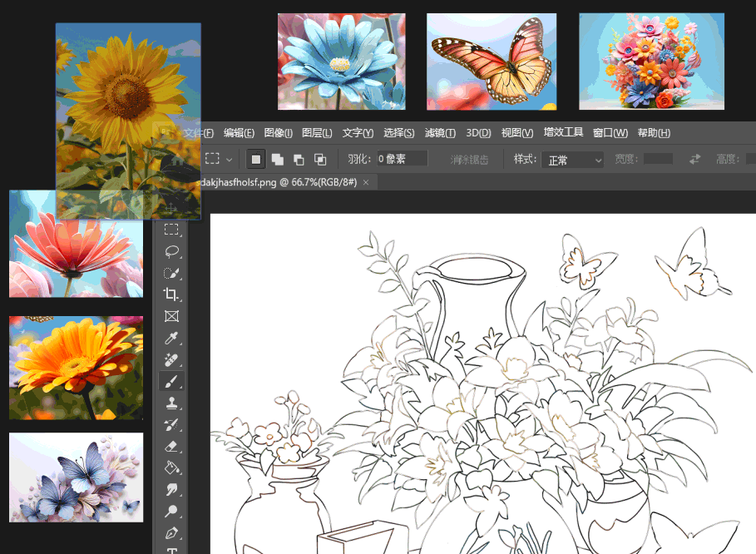Select the Lasso tool
756x554 pixels.
click(x=172, y=251)
